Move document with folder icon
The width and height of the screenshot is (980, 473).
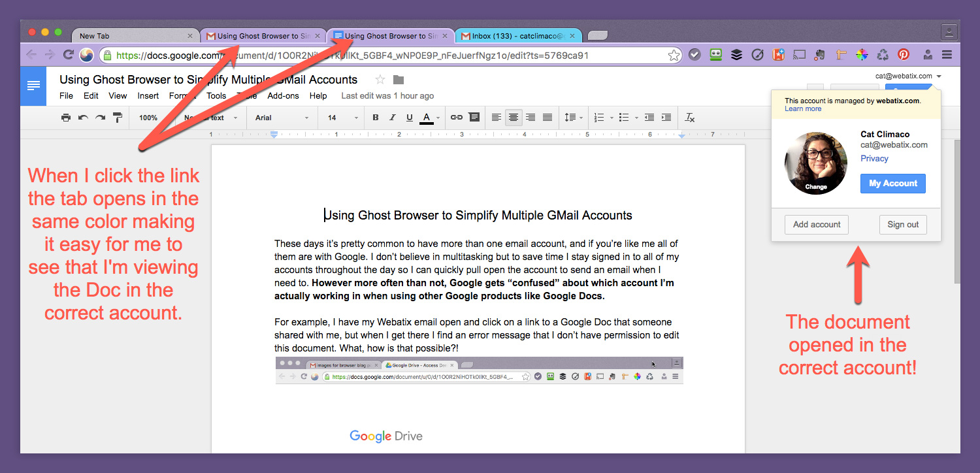coord(399,80)
